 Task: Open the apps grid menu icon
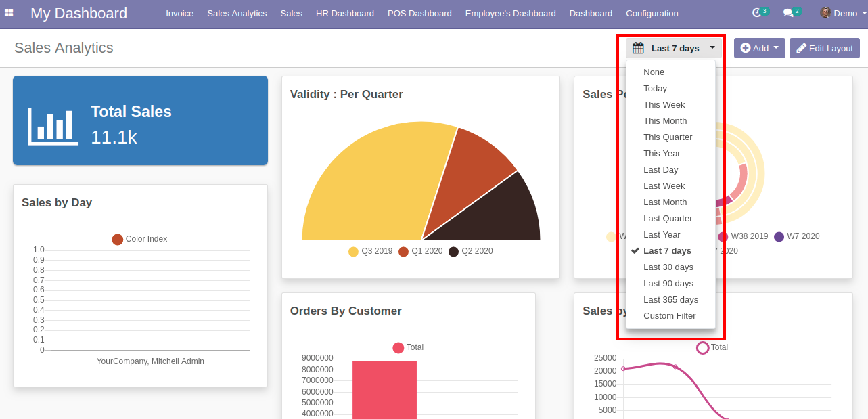point(9,13)
